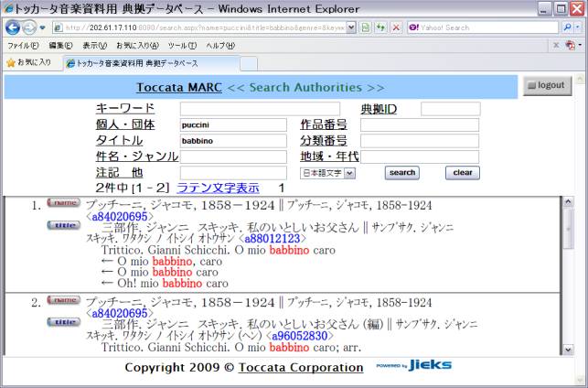
Task: Open authority ID link a88012123
Action: tap(273, 239)
